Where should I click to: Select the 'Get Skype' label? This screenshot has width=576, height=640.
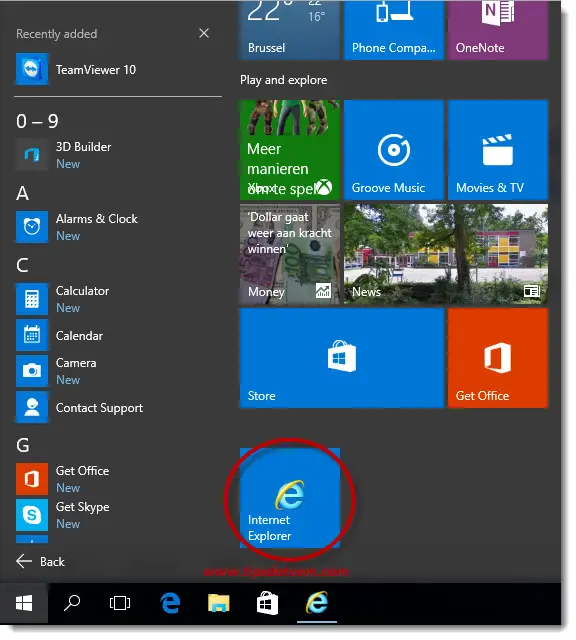(x=82, y=507)
